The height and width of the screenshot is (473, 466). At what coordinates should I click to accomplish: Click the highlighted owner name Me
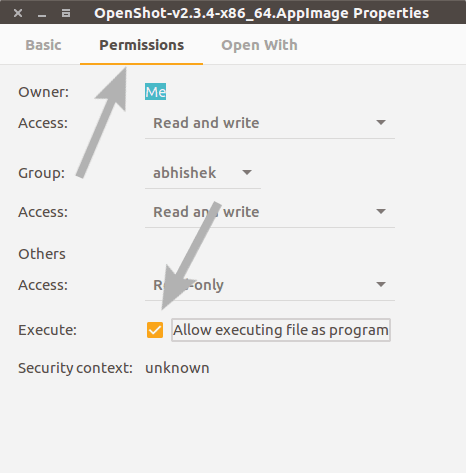155,92
